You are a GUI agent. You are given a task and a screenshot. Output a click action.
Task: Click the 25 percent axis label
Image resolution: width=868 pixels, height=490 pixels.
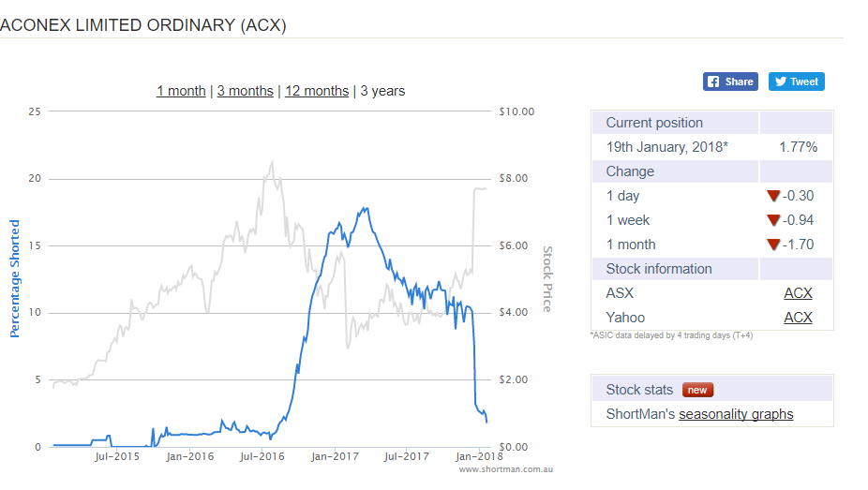[35, 111]
